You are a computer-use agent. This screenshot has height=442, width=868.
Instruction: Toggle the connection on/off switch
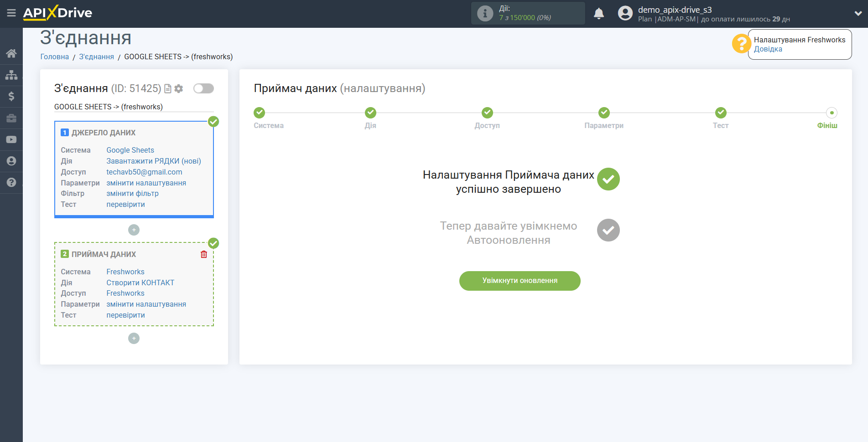coord(203,88)
